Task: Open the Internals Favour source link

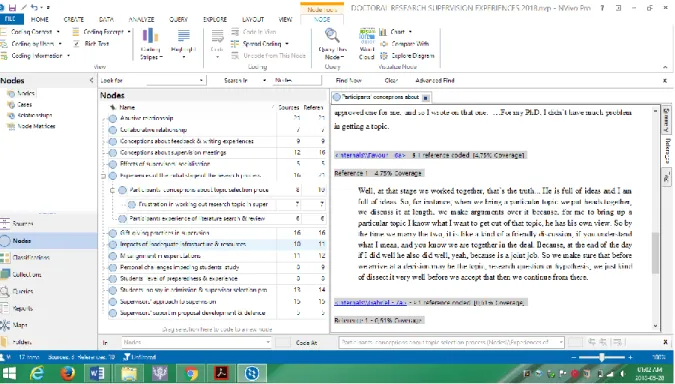Action: (x=370, y=155)
